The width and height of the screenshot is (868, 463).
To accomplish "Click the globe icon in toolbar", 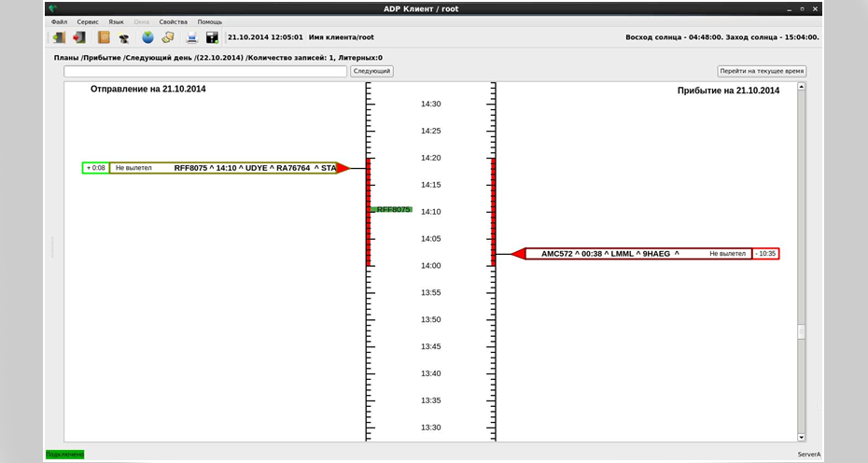I will click(147, 37).
